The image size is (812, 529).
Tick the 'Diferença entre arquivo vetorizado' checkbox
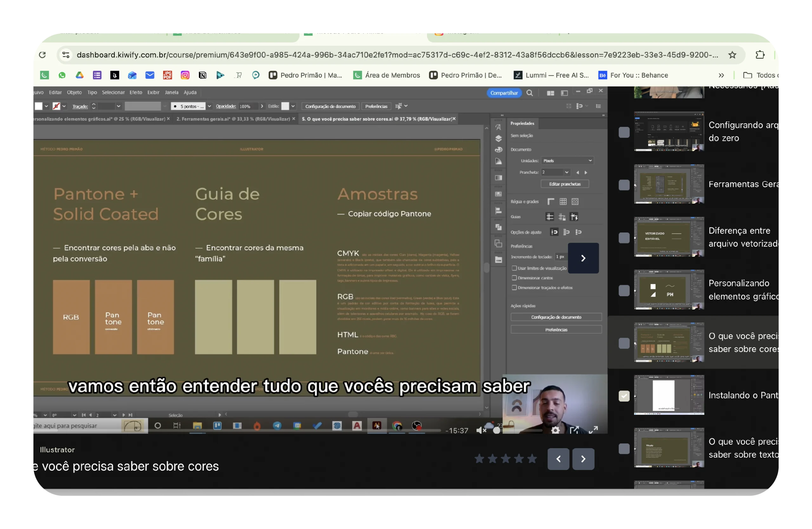tap(624, 238)
